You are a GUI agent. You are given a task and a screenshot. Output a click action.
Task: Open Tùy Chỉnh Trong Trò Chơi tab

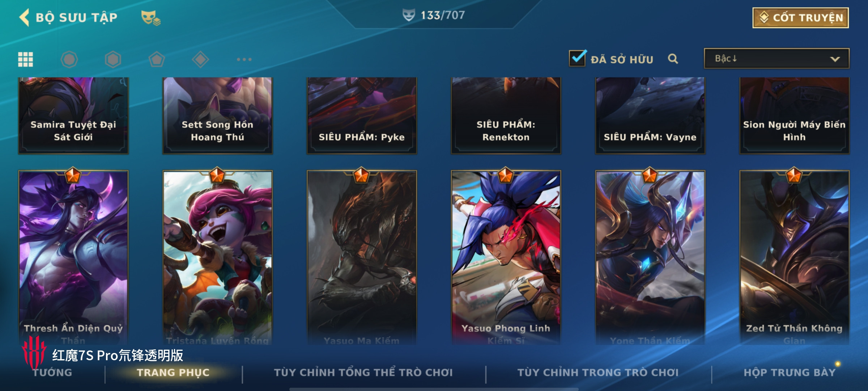[598, 372]
